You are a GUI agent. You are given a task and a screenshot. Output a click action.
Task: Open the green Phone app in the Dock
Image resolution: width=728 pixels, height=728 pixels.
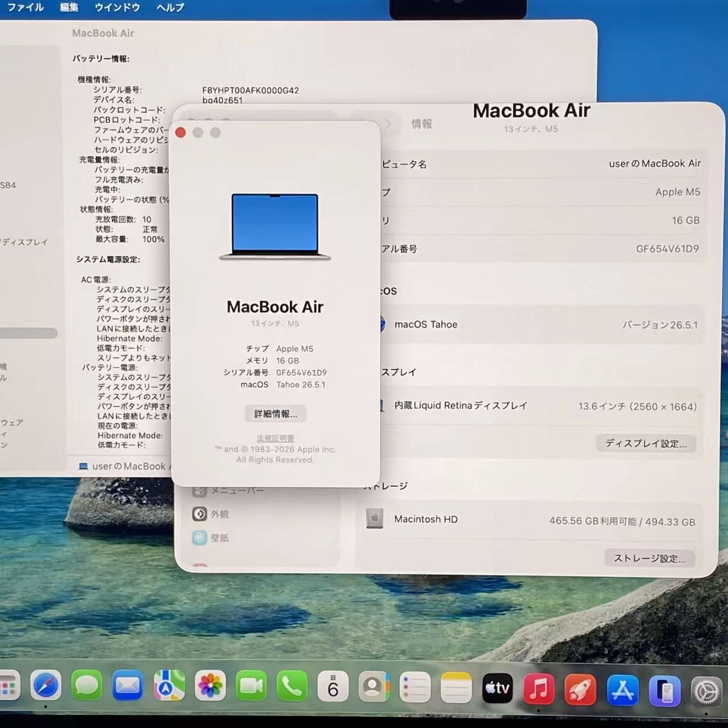click(292, 686)
